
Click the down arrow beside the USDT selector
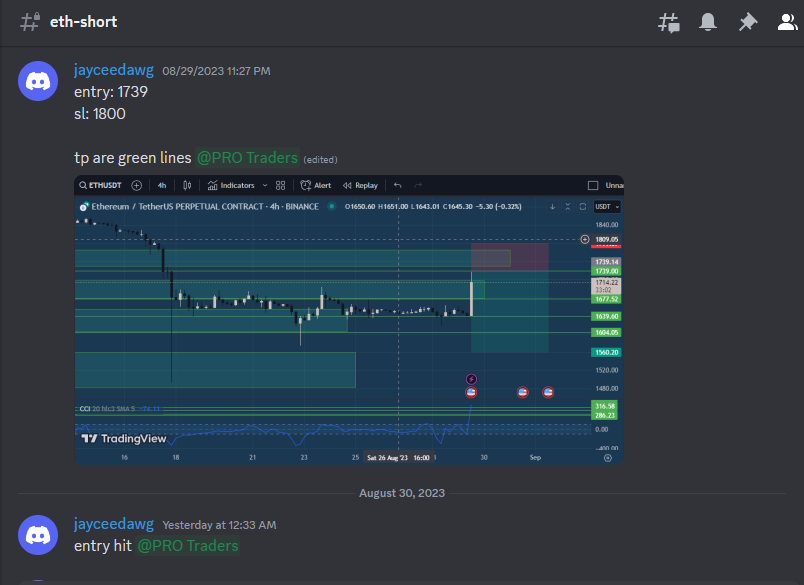pos(553,207)
